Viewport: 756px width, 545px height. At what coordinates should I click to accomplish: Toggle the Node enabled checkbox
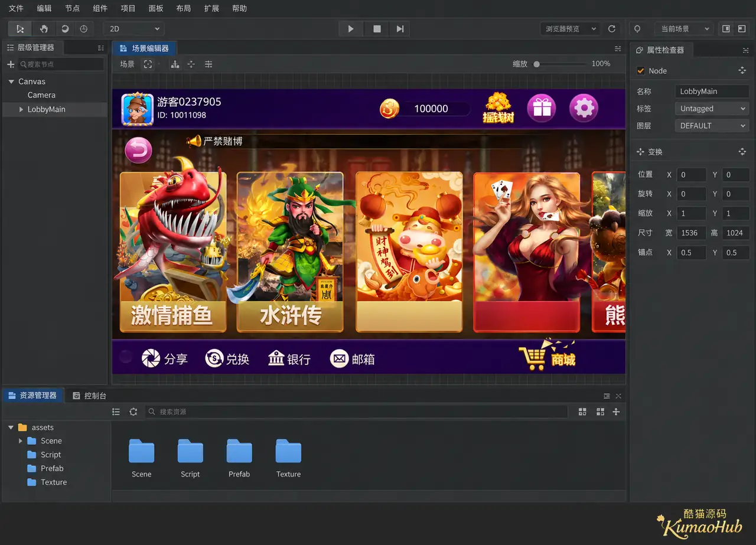pos(641,71)
